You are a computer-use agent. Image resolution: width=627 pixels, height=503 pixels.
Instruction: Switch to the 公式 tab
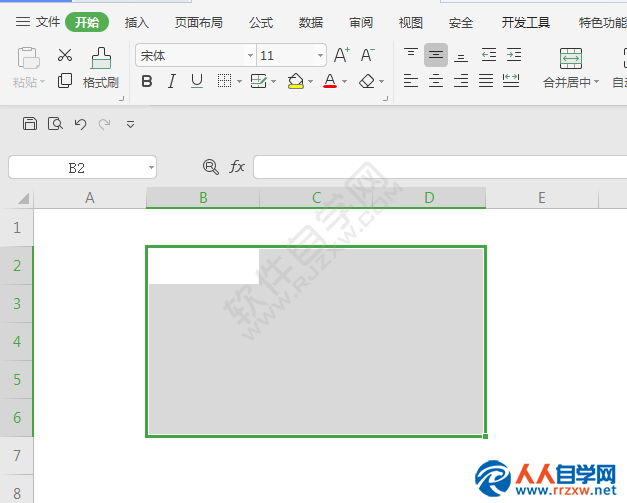click(261, 22)
